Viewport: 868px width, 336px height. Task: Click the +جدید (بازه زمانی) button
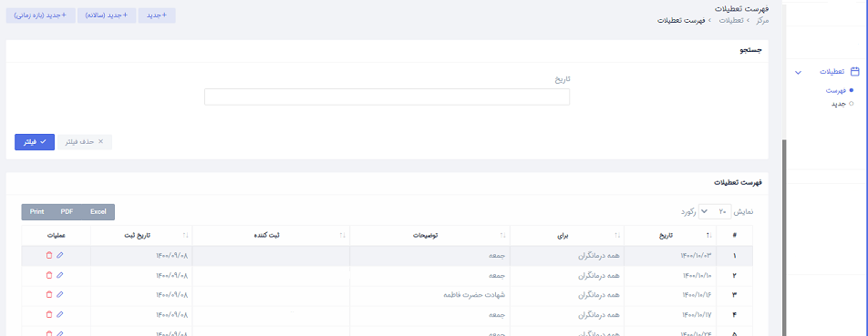tap(40, 15)
